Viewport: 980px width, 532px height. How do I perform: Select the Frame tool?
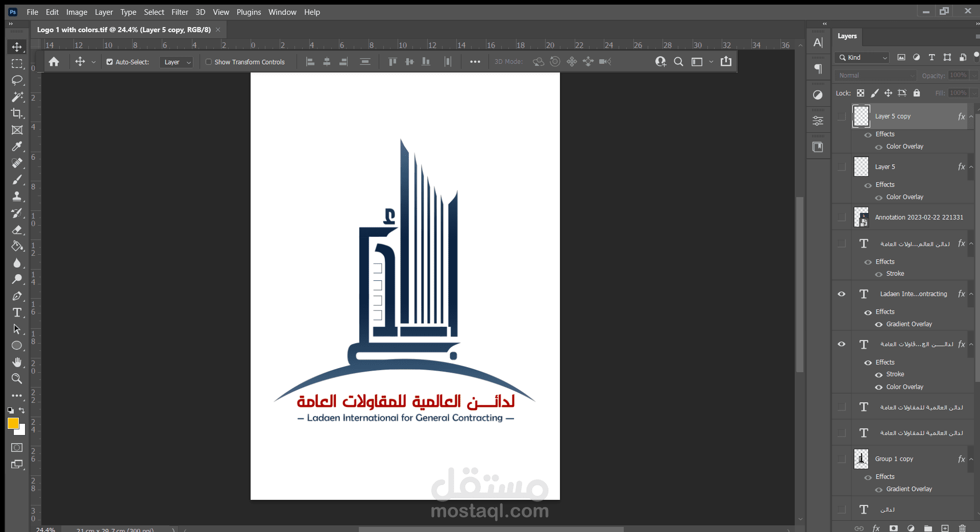click(17, 130)
